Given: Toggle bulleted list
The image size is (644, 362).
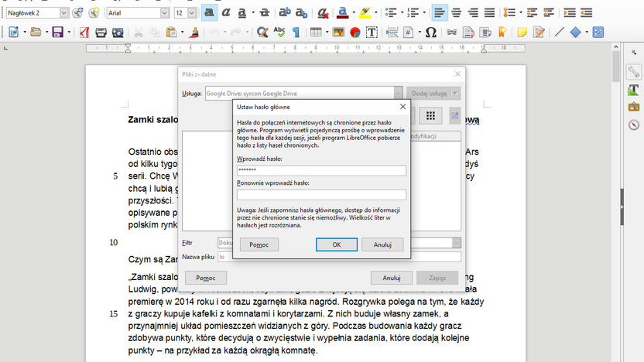Looking at the screenshot, I should point(391,13).
